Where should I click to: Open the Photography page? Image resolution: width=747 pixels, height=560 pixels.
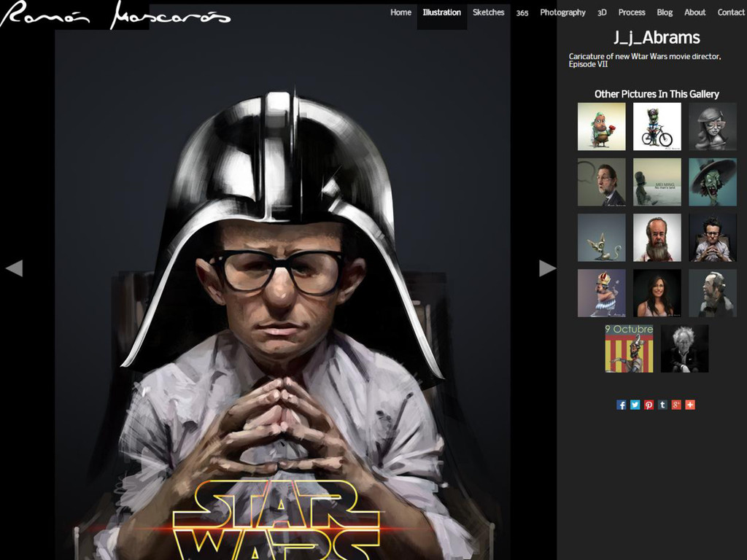tap(562, 12)
